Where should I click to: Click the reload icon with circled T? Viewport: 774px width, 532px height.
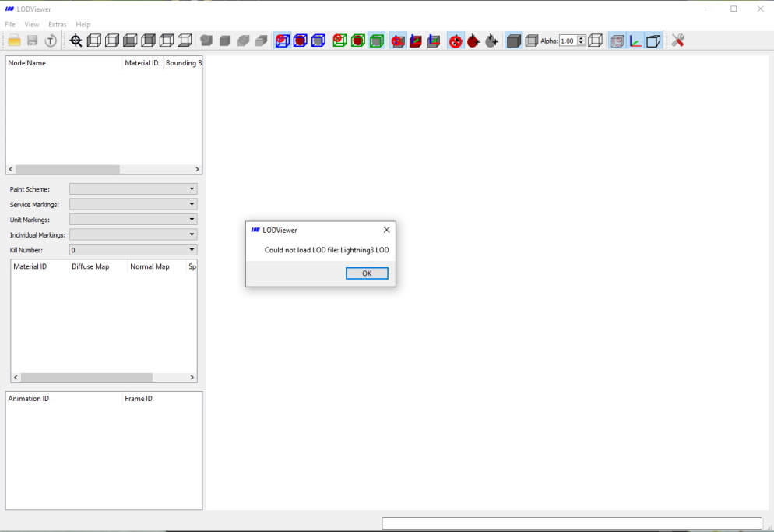[51, 41]
